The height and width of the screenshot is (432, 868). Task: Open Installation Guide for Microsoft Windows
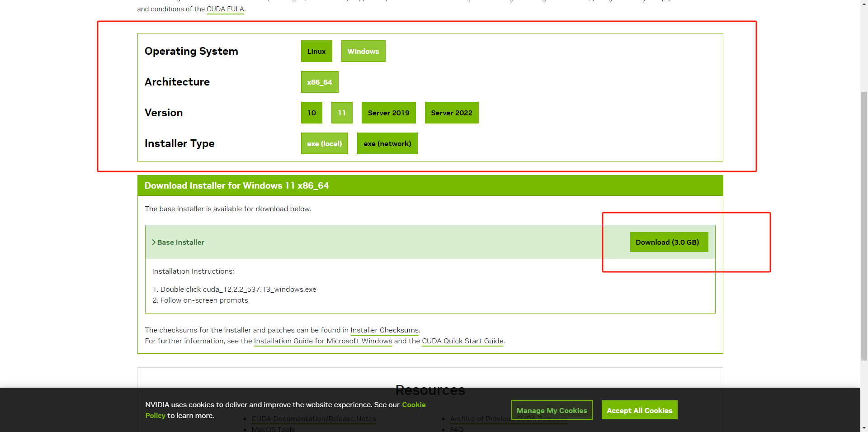tap(323, 341)
